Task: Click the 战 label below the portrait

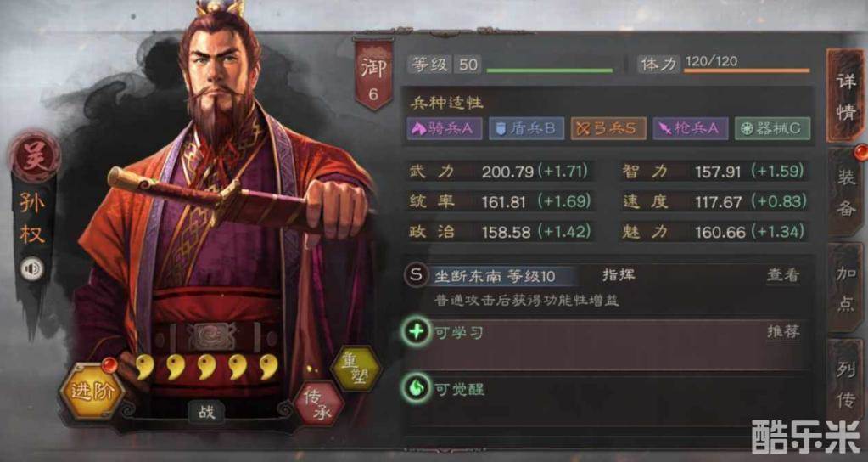Action: point(206,412)
